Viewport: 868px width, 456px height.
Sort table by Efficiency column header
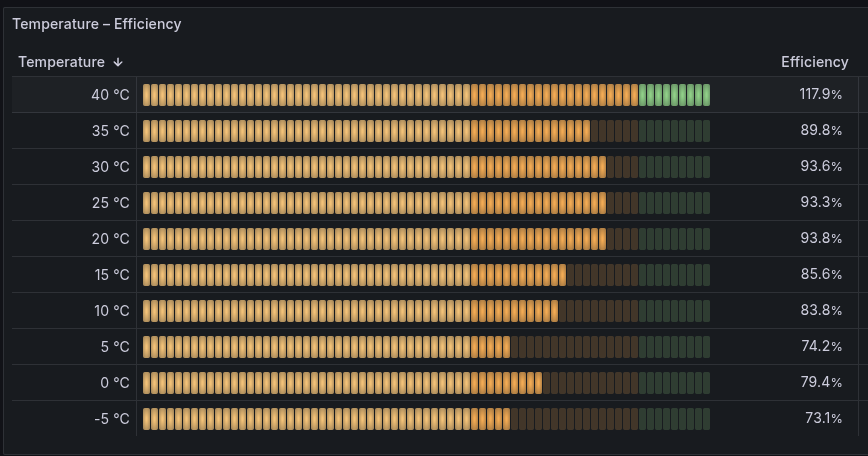(814, 62)
